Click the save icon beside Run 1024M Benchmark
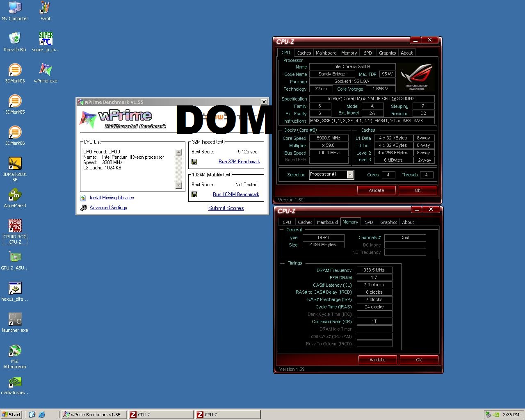Screen dimensions: 525x420 coord(194,194)
